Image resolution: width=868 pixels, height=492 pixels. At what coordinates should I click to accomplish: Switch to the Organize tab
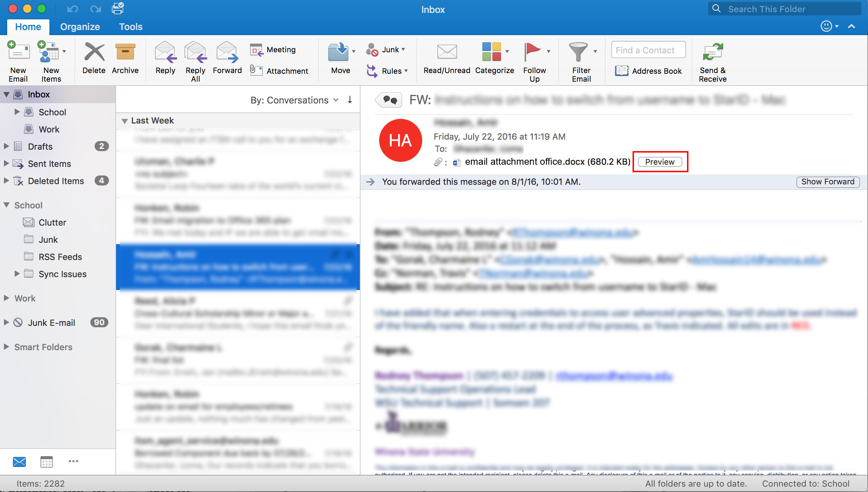coord(80,27)
